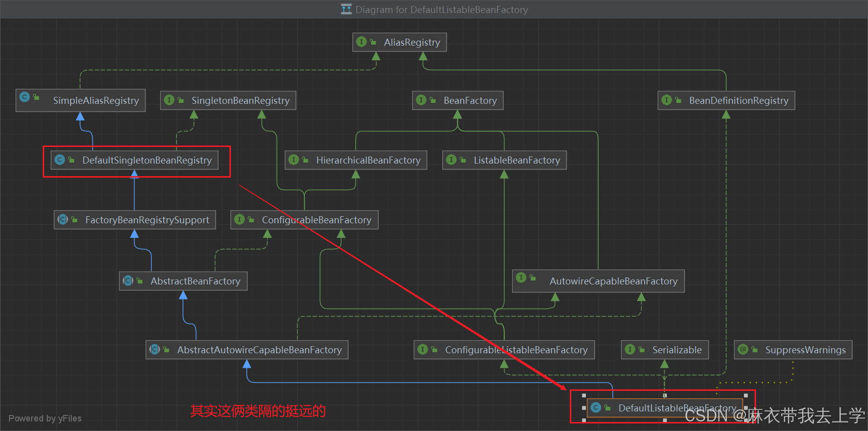Viewport: 868px width, 431px height.
Task: Click the interface icon on HierarchicalBeanFactory
Action: 294,160
